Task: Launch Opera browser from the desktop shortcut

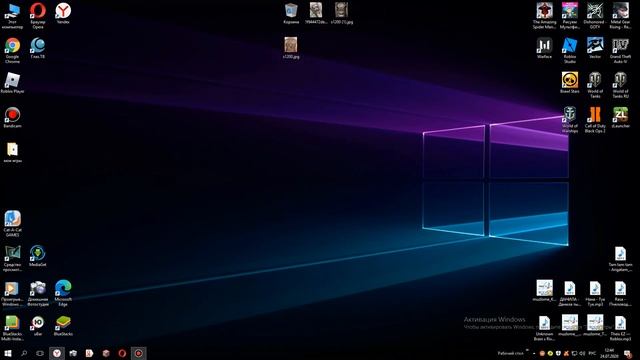Action: coord(38,16)
